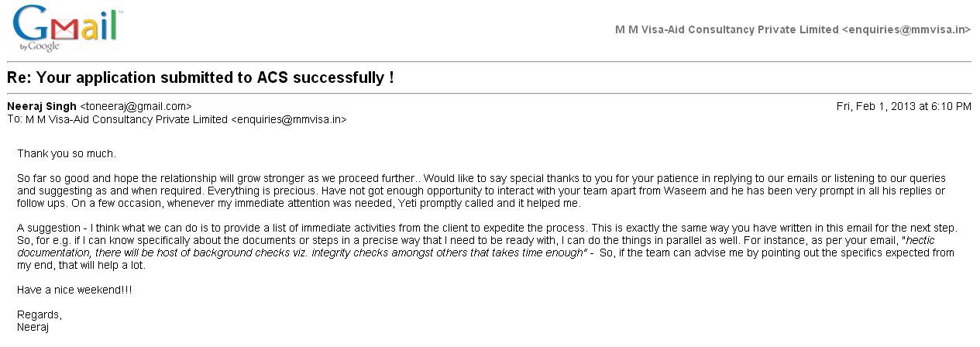Click the "by Google" text under the logo
This screenshot has width=980, height=347.
tap(40, 47)
